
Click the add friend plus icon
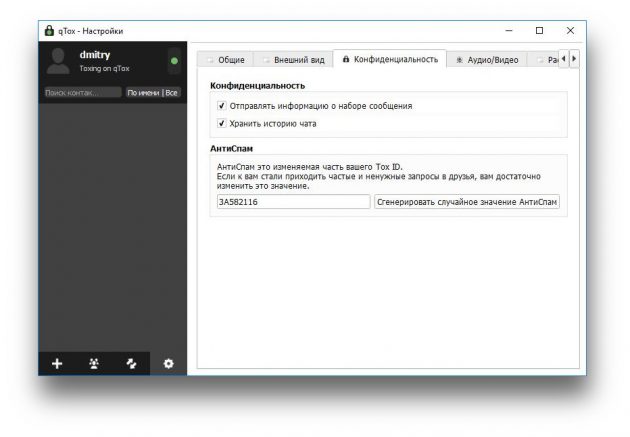click(57, 363)
